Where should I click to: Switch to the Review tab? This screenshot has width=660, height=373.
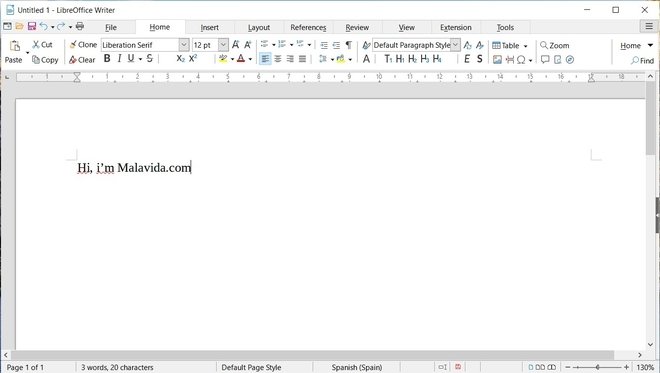pos(357,27)
